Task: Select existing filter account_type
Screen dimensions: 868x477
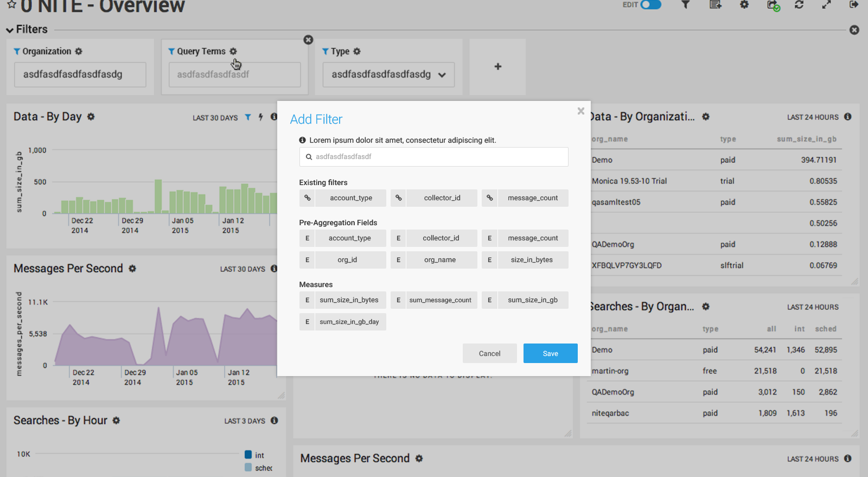Action: pos(351,198)
